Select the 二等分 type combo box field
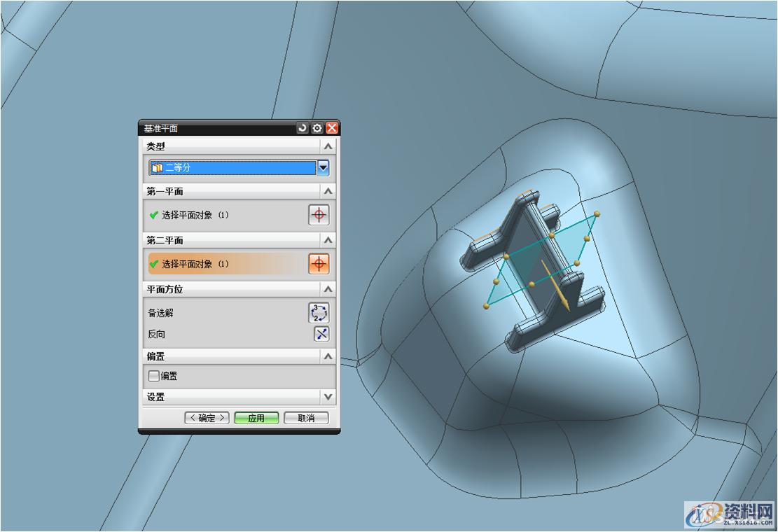This screenshot has width=778, height=532. pos(232,168)
